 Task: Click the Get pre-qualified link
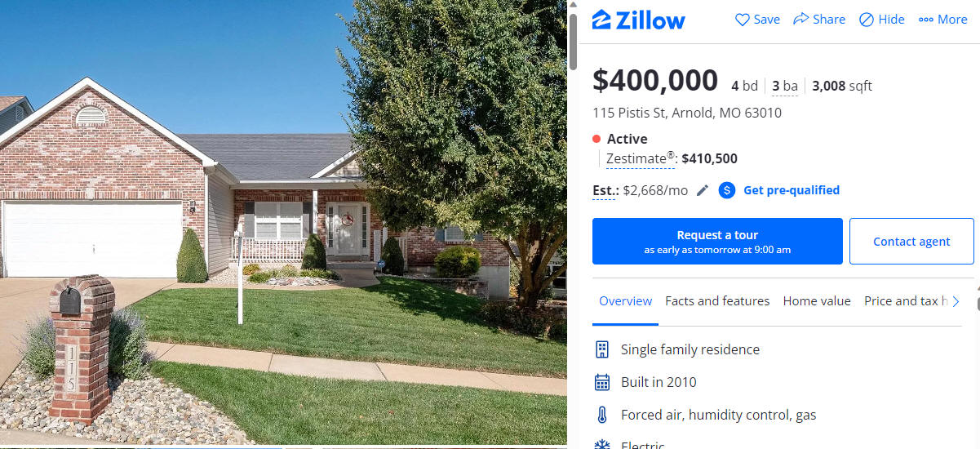pyautogui.click(x=792, y=190)
